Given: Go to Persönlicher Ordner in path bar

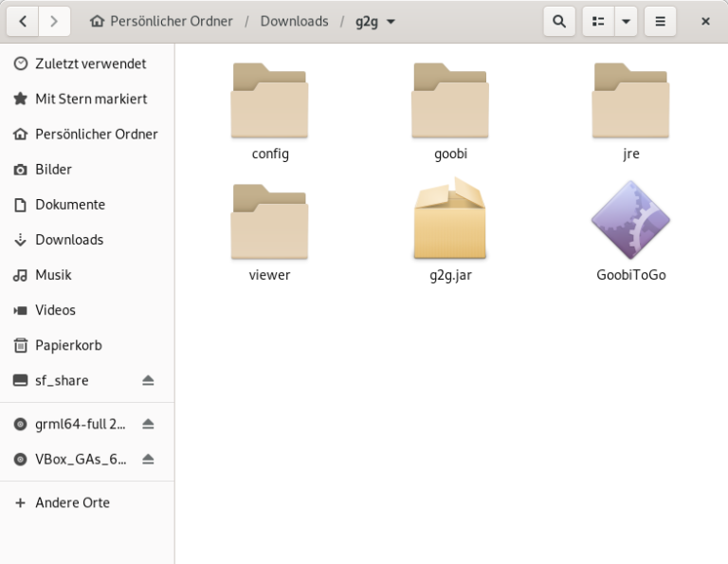Looking at the screenshot, I should pos(161,21).
